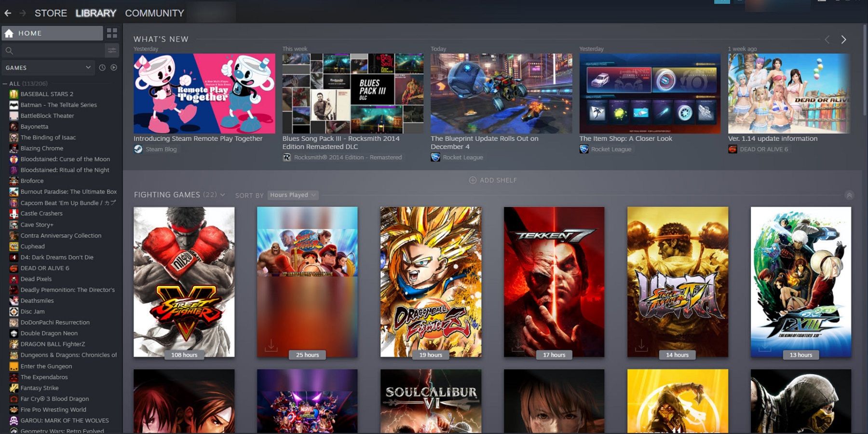Click the Rocket League icon under Blueprint Update news

click(x=434, y=157)
